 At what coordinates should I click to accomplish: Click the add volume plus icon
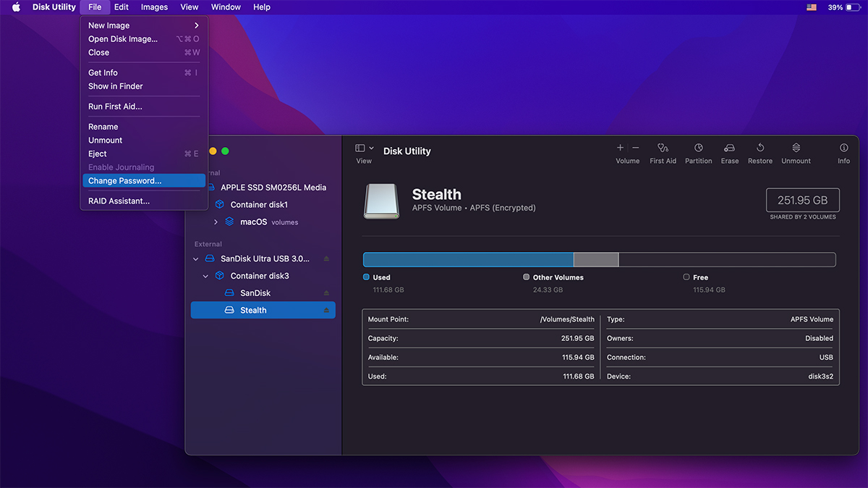620,148
